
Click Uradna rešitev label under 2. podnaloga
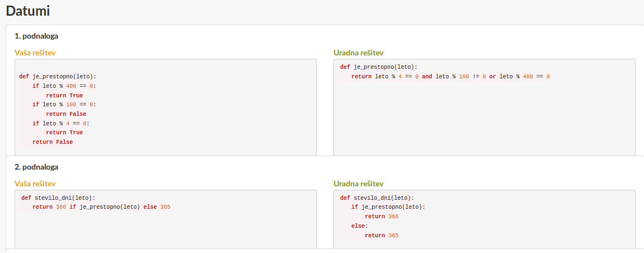358,184
